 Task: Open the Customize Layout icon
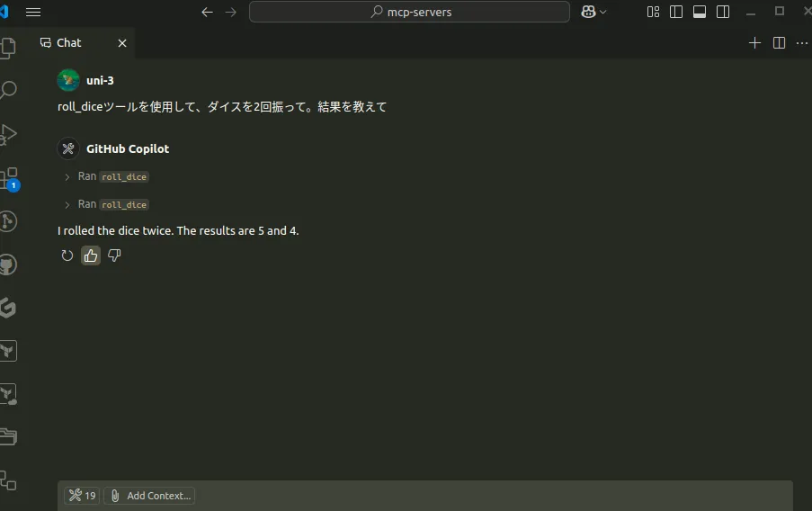(653, 12)
